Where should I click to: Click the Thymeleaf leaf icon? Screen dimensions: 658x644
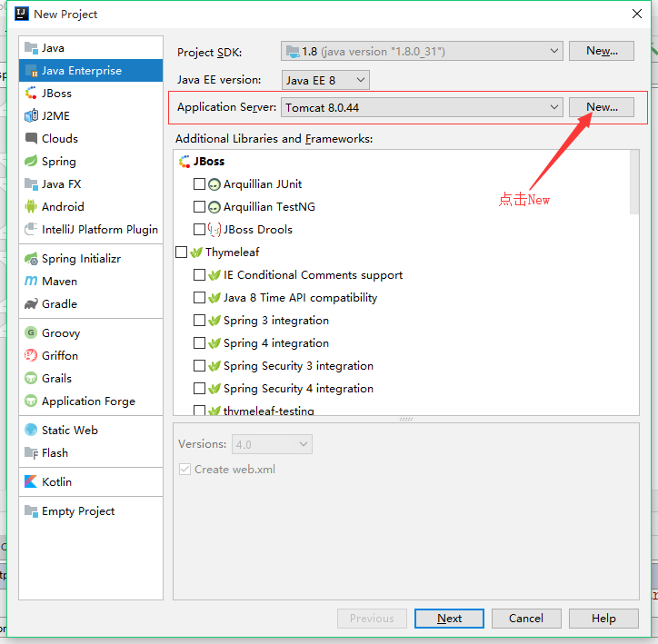click(x=196, y=252)
